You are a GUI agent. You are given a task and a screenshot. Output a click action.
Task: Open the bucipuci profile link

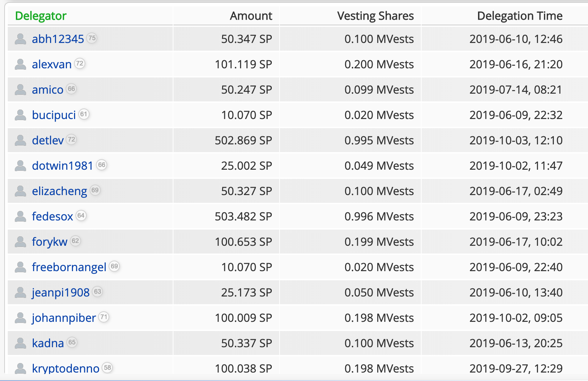pyautogui.click(x=54, y=115)
